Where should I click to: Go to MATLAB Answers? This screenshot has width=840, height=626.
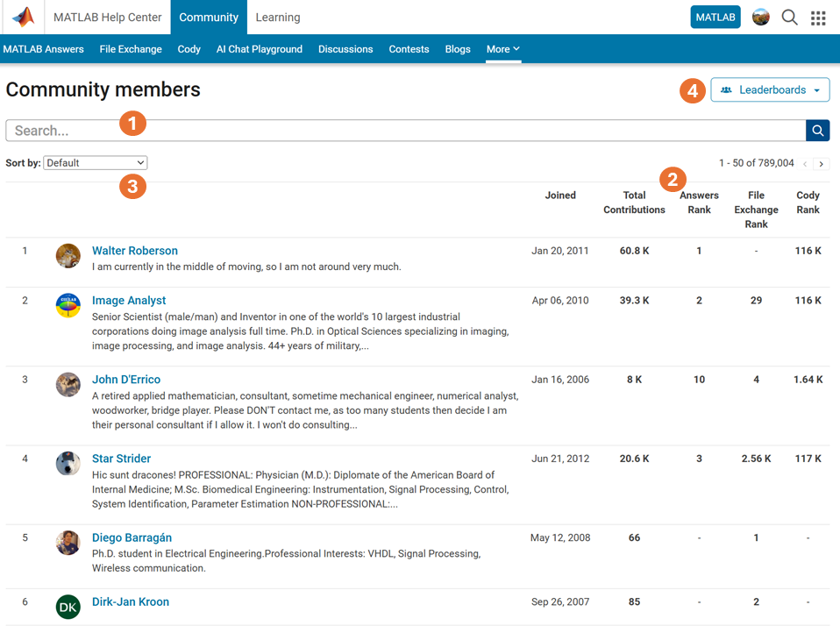click(x=43, y=49)
